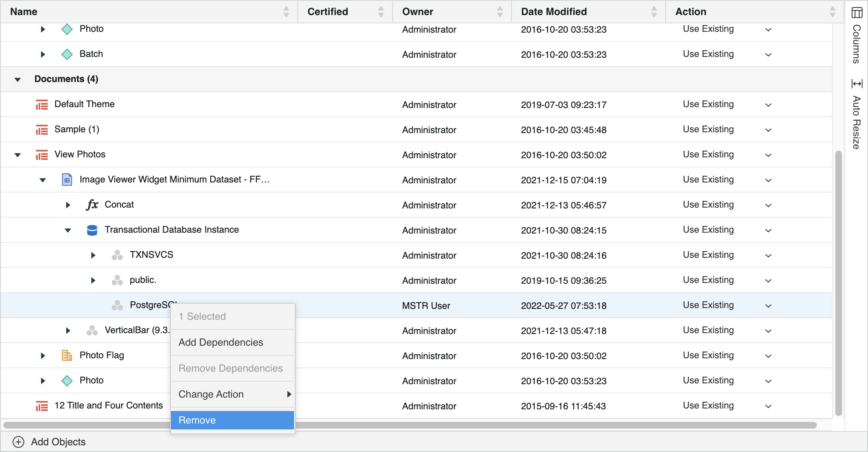Click the Image Viewer Widget dataset icon

pos(67,180)
